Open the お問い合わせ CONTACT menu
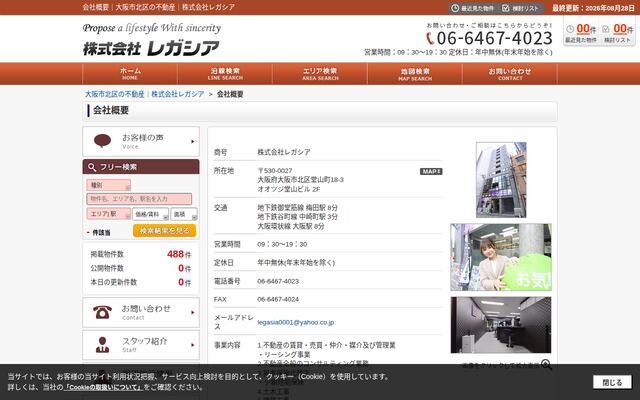The image size is (640, 400). pyautogui.click(x=510, y=74)
